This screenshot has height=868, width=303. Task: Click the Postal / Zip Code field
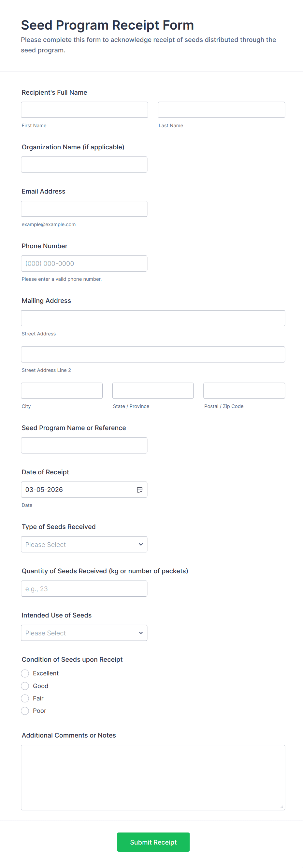click(x=244, y=390)
